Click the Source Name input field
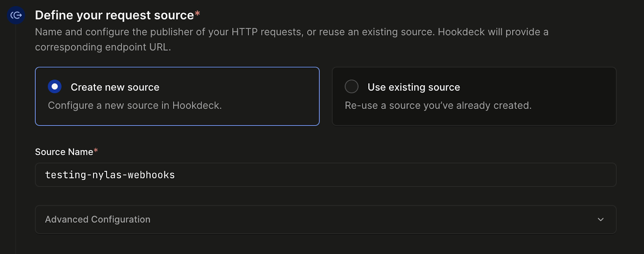The width and height of the screenshot is (644, 254). point(326,175)
